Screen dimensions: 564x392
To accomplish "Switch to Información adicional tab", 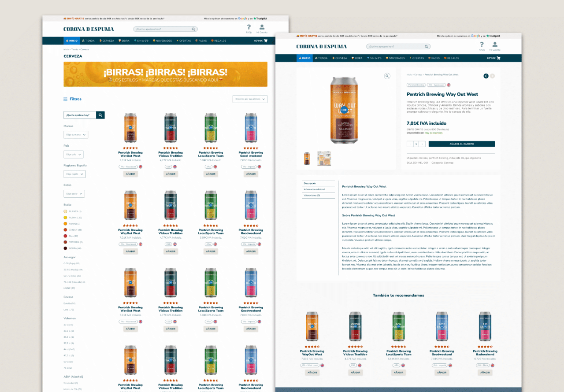I will tap(318, 189).
